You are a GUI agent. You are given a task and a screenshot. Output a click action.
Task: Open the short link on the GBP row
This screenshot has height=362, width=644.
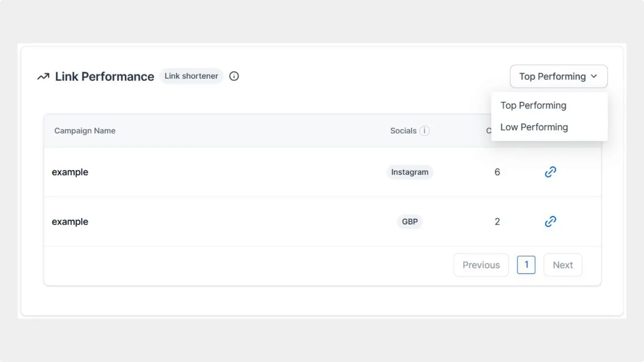coord(550,221)
